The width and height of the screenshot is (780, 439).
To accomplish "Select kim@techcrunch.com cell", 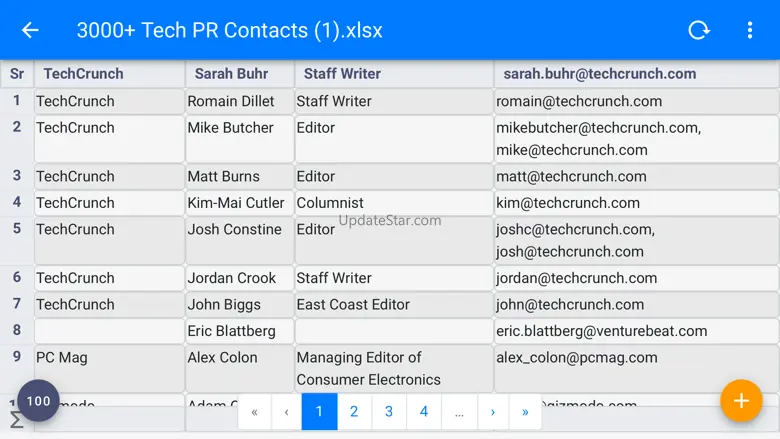I will [637, 203].
